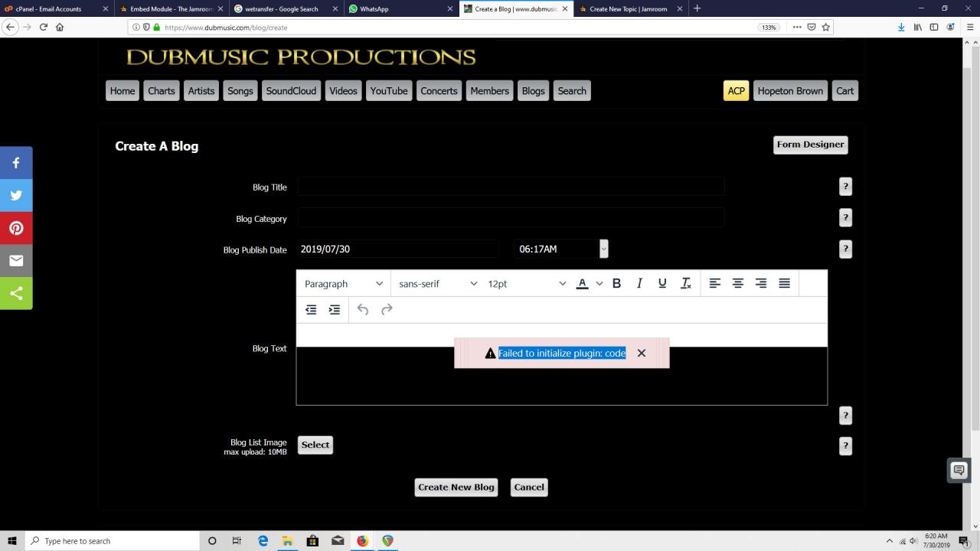Increase indent in blog editor

[335, 309]
